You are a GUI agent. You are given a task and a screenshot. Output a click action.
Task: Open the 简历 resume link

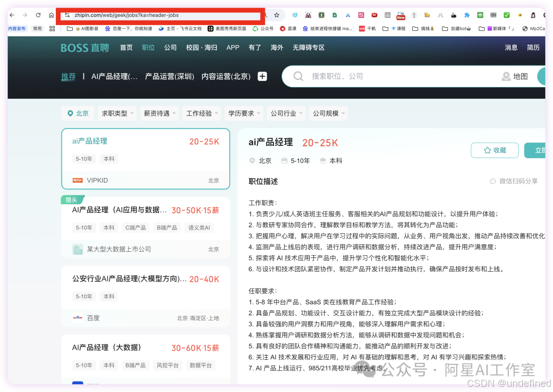(534, 47)
